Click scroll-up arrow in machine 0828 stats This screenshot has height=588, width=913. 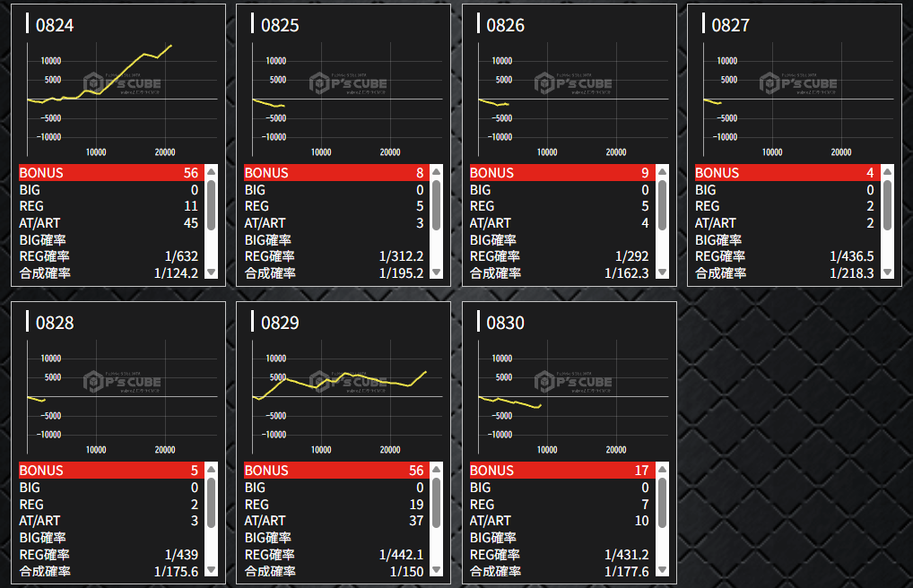coord(212,470)
